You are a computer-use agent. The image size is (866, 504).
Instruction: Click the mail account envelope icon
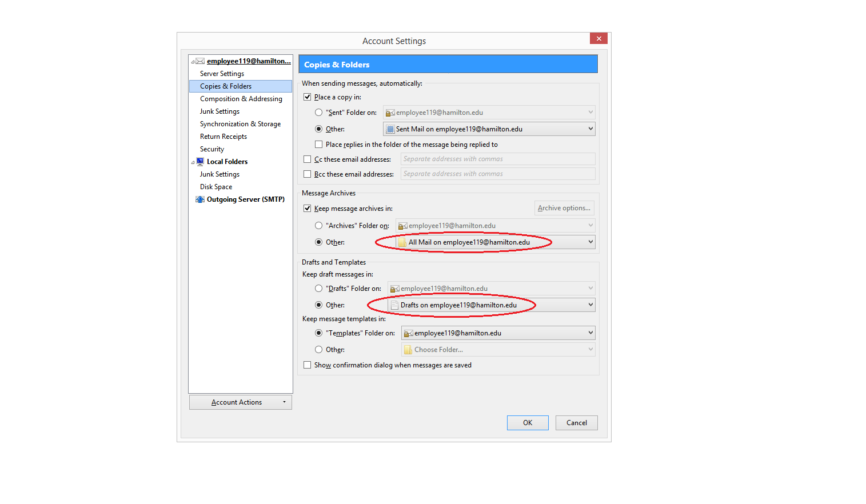pos(200,61)
